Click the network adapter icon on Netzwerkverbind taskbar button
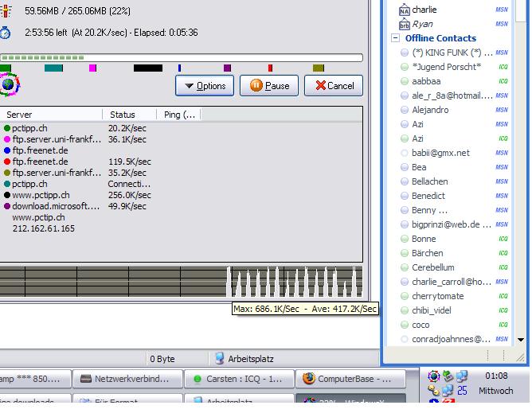The width and height of the screenshot is (532, 413). (x=86, y=379)
